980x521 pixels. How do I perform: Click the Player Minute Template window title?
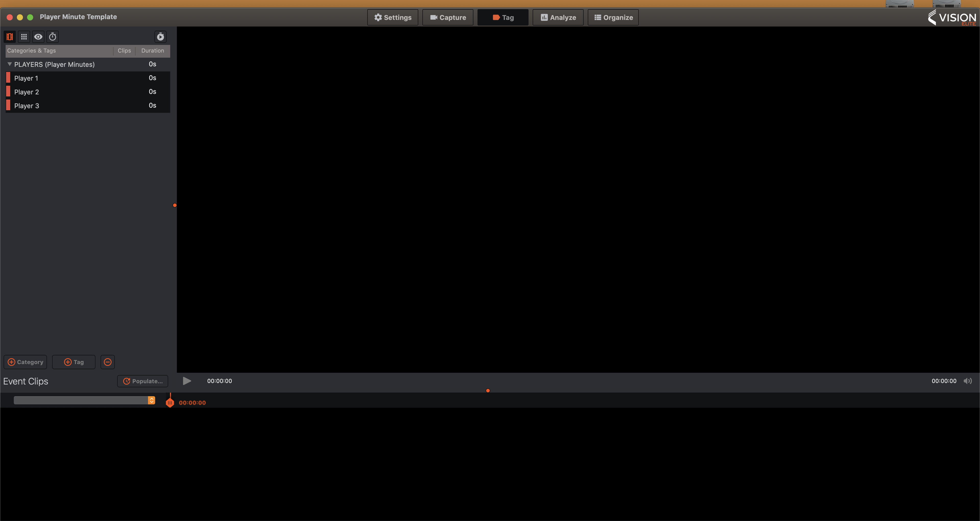(78, 17)
